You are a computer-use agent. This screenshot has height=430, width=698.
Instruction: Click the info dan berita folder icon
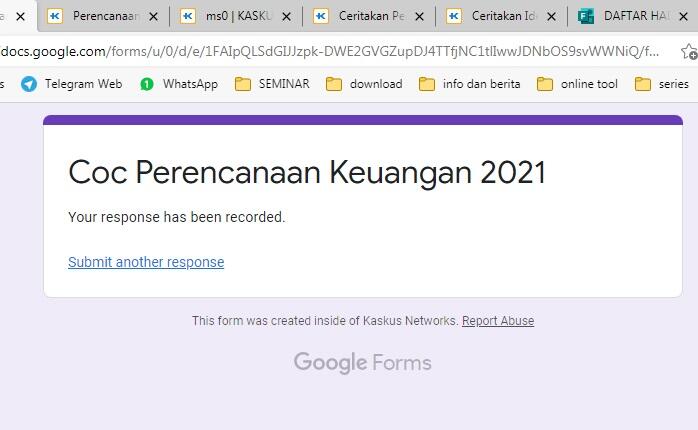tap(426, 84)
